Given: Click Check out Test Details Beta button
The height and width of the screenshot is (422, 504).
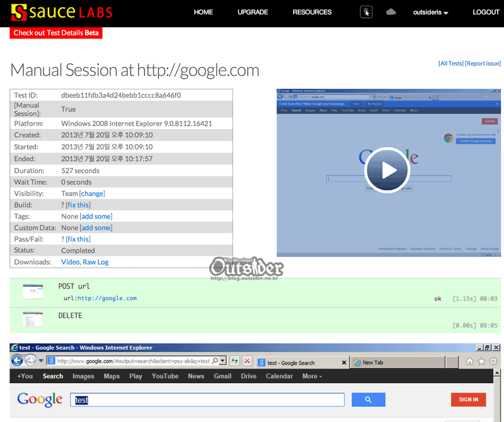Looking at the screenshot, I should pyautogui.click(x=56, y=33).
